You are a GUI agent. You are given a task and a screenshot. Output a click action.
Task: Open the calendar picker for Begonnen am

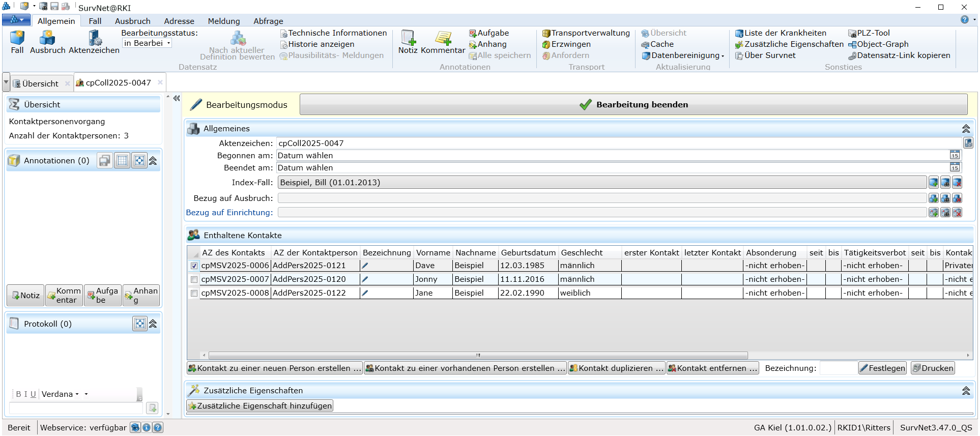coord(955,156)
